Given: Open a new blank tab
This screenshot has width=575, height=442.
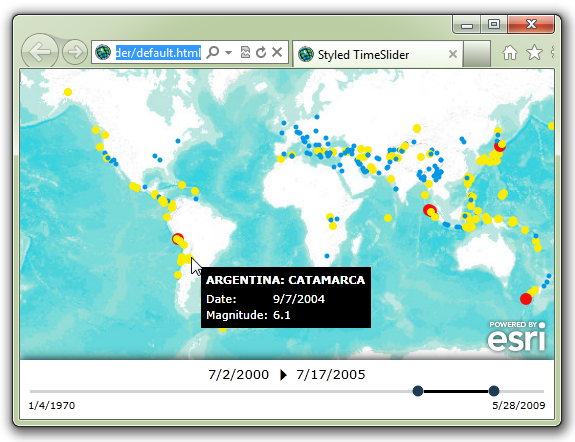Looking at the screenshot, I should pyautogui.click(x=476, y=54).
